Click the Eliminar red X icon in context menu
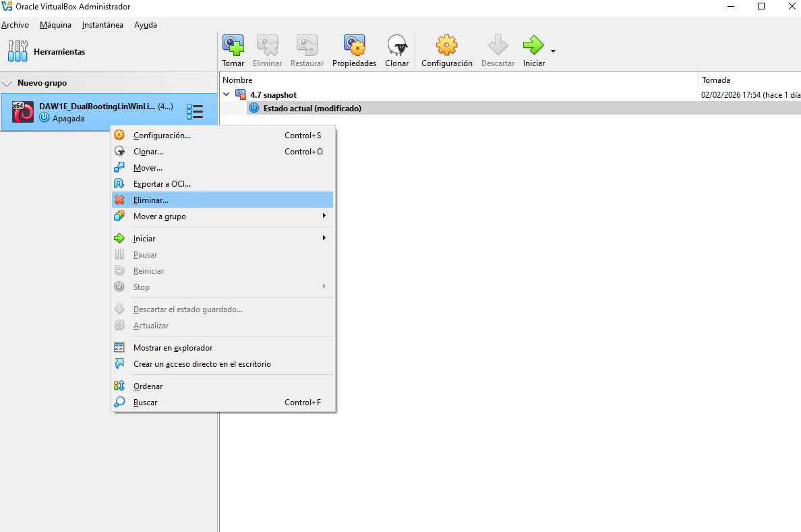The height and width of the screenshot is (532, 801). pyautogui.click(x=119, y=200)
